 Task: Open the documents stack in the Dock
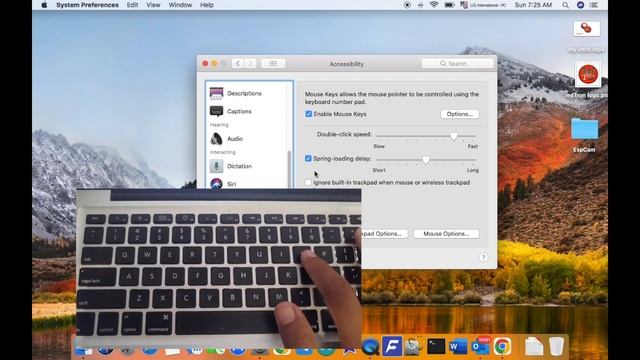pos(533,347)
